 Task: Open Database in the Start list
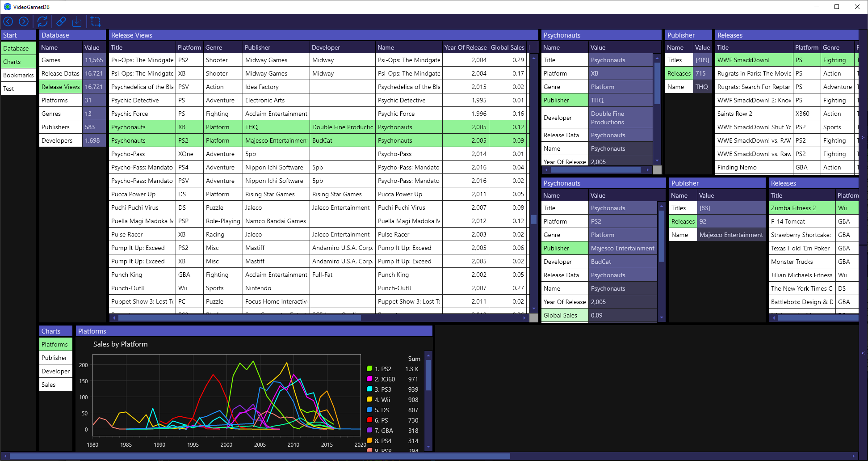tap(18, 48)
